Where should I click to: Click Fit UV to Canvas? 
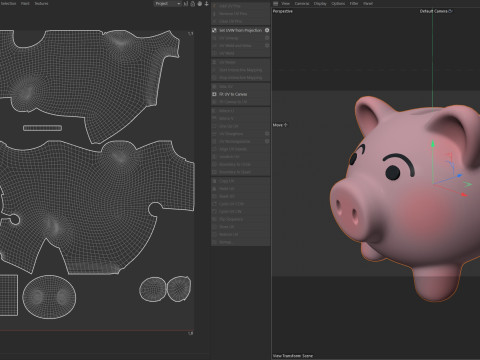tap(230, 94)
